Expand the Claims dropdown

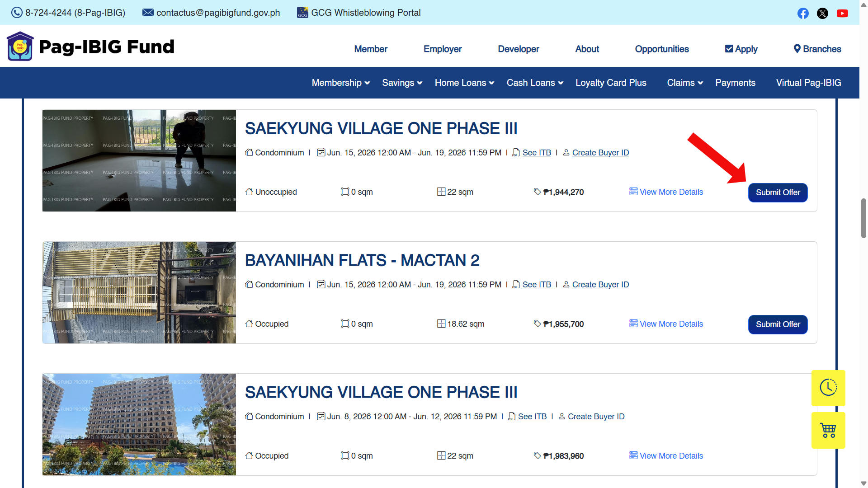tap(685, 83)
